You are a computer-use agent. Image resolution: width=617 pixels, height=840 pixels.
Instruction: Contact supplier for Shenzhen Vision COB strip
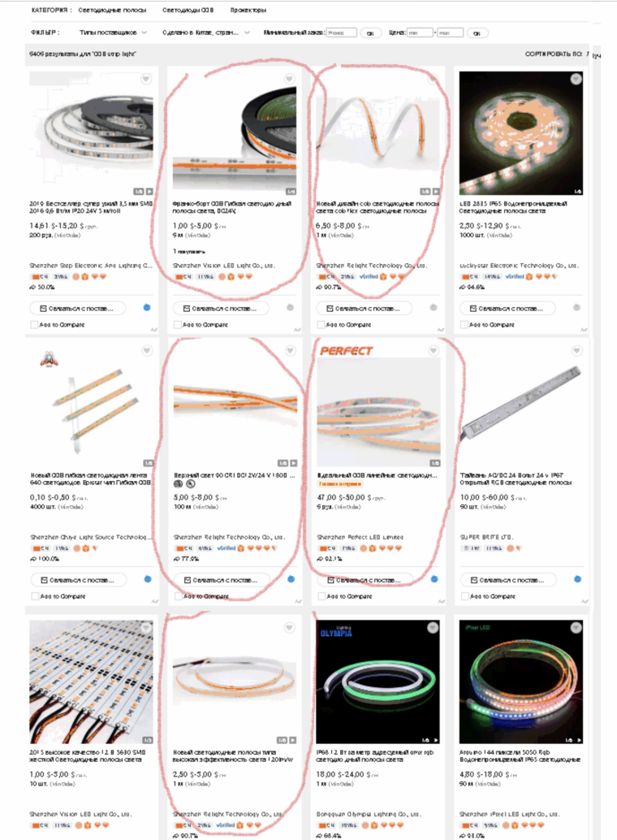(221, 309)
